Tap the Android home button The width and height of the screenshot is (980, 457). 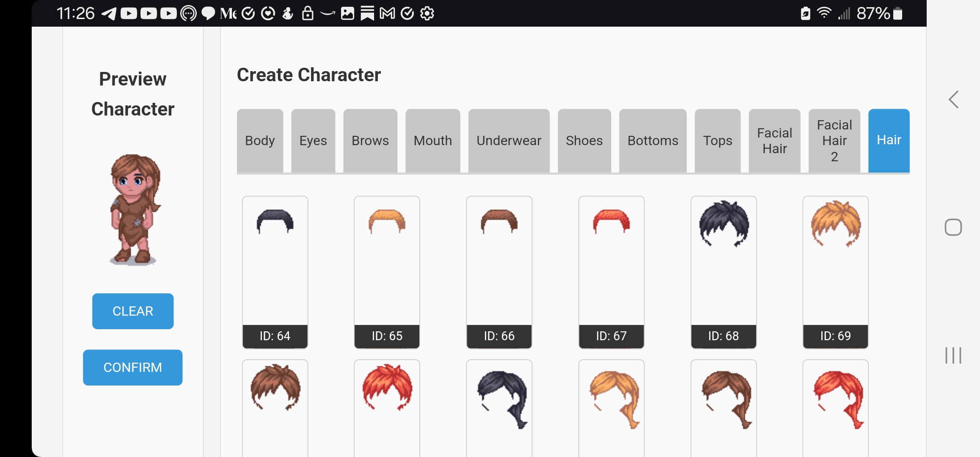953,227
